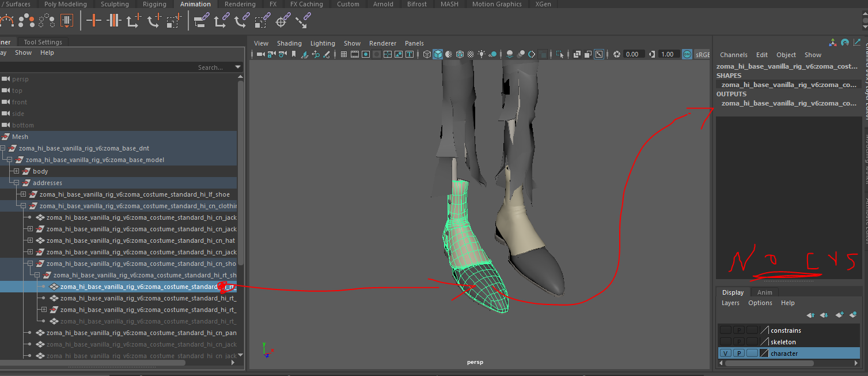Collapse the addresses group in the Outliner

tap(17, 183)
